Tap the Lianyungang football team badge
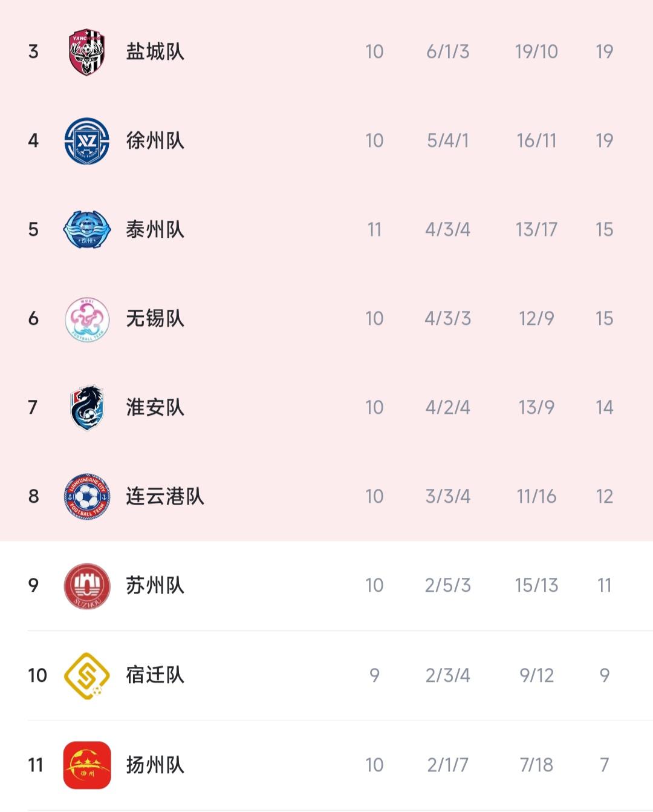 pyautogui.click(x=87, y=496)
